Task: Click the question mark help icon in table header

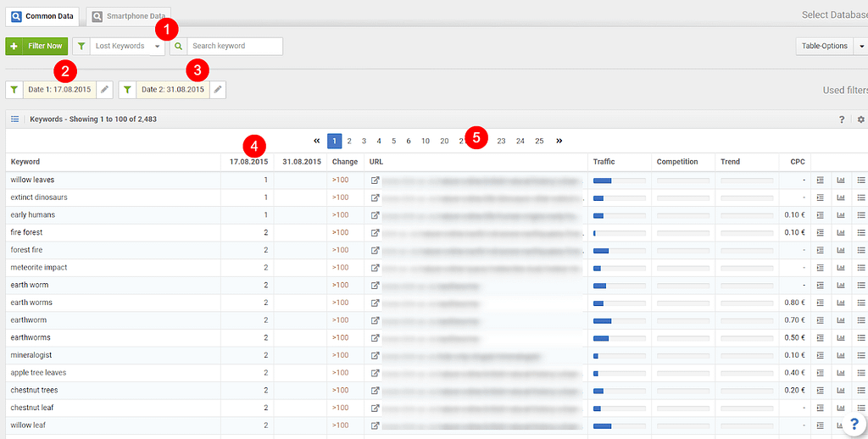Action: [842, 119]
